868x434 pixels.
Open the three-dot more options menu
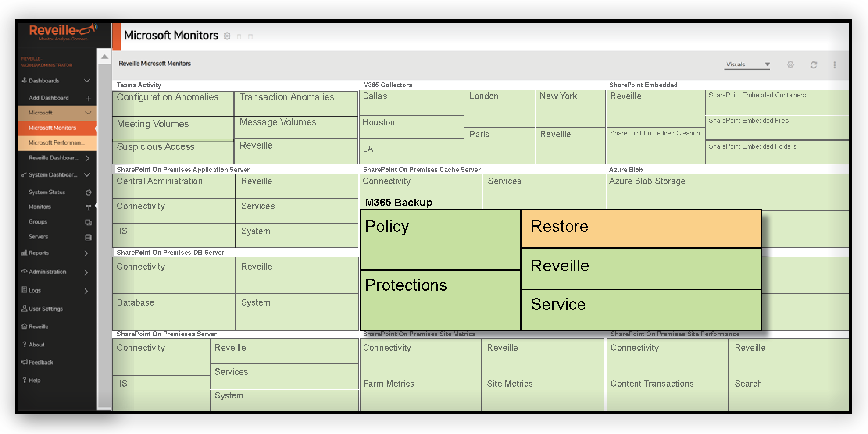coord(835,65)
